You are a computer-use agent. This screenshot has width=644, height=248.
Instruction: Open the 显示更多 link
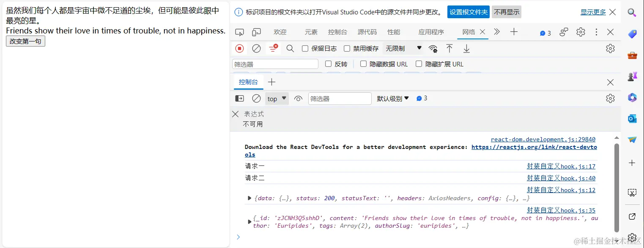pos(593,12)
